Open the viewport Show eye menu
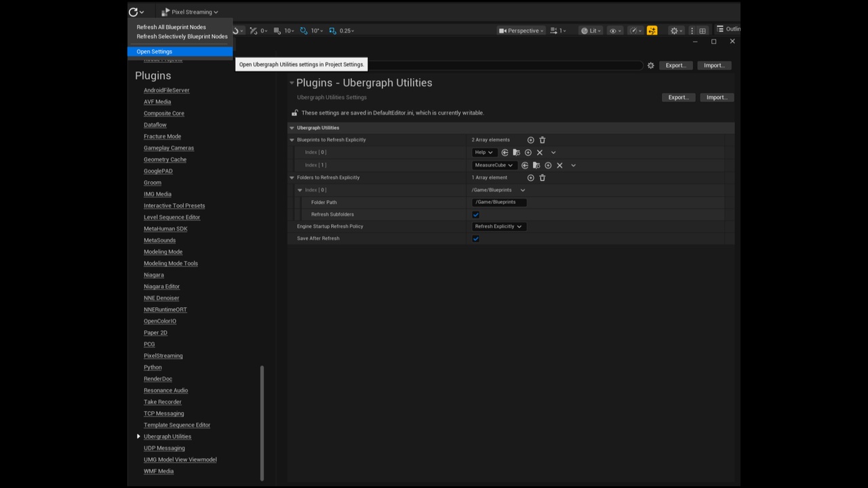868x488 pixels. click(x=614, y=30)
